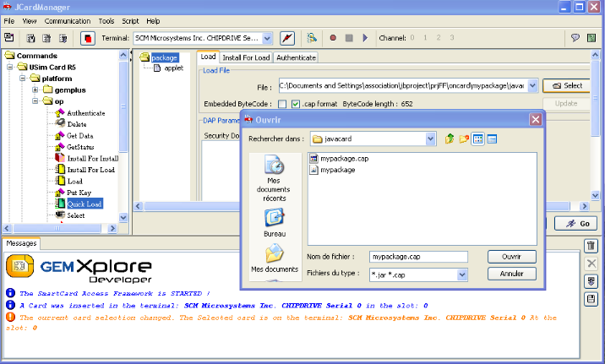
Task: Open the Rechercher dans dropdown
Action: [x=431, y=139]
